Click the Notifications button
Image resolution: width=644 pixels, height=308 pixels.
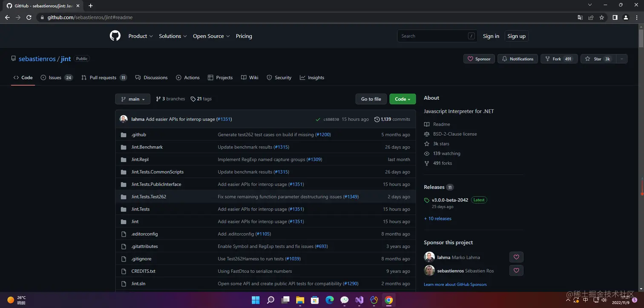(517, 59)
